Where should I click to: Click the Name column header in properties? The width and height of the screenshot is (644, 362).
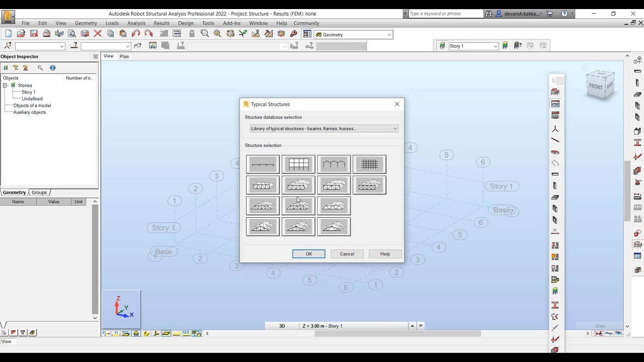(18, 202)
